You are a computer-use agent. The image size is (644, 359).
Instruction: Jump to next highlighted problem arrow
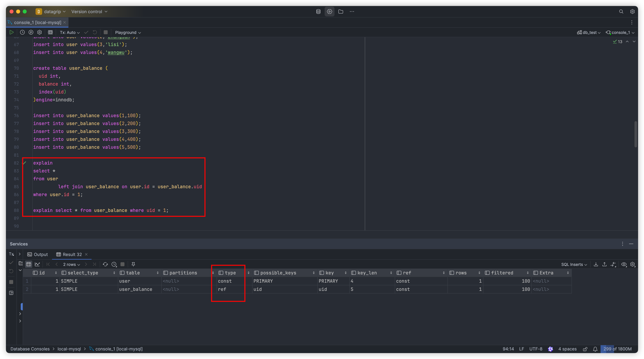pyautogui.click(x=634, y=41)
